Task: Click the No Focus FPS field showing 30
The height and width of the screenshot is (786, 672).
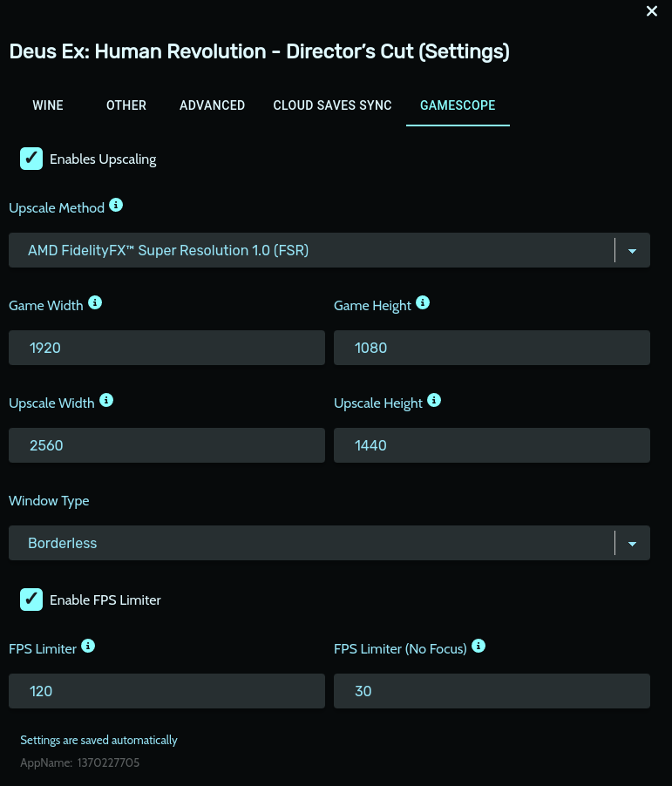Action: (492, 691)
